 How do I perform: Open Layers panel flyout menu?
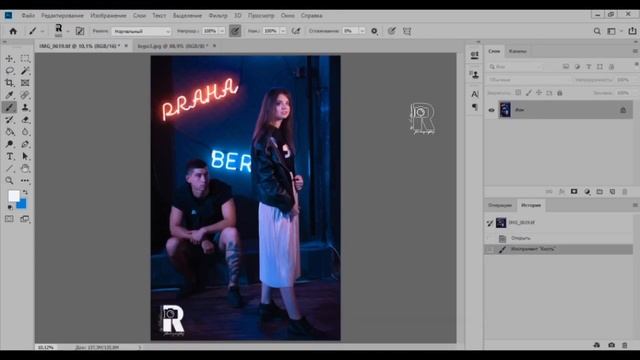coord(635,51)
